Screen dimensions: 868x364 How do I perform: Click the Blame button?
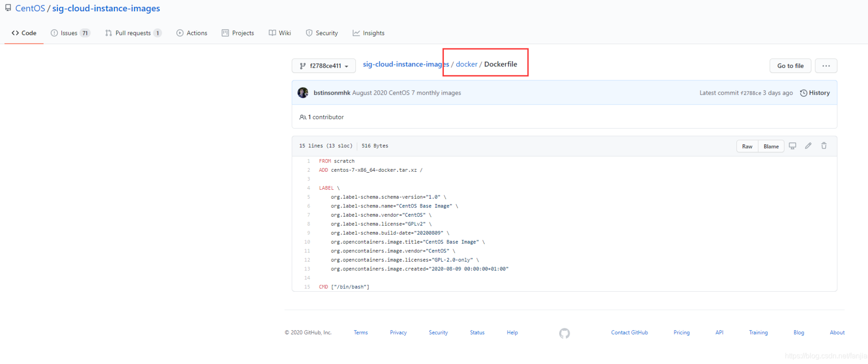tap(771, 146)
